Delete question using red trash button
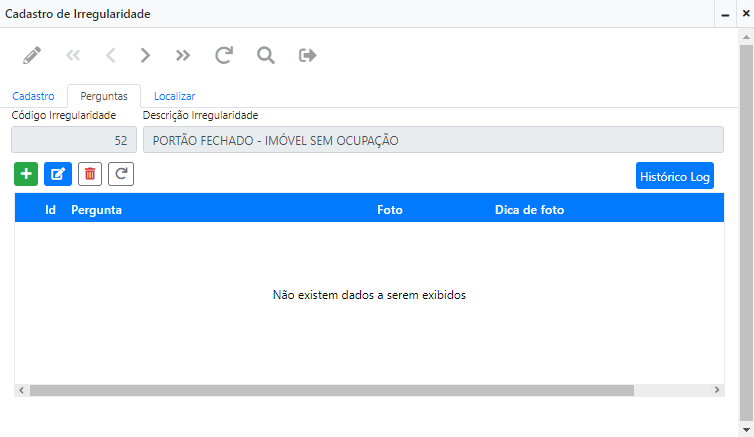Image resolution: width=754 pixels, height=437 pixels. click(90, 174)
